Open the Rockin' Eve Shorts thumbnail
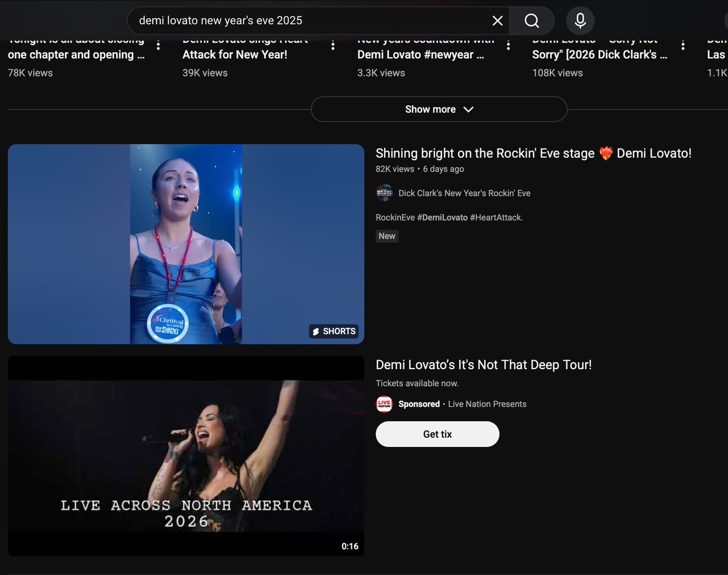This screenshot has height=575, width=728. 186,244
